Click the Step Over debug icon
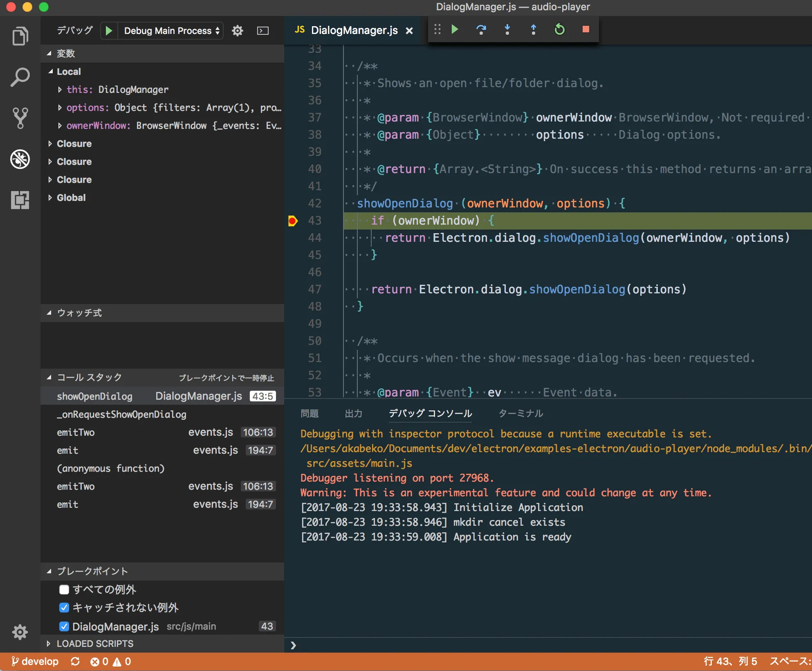Viewport: 812px width, 671px height. pyautogui.click(x=481, y=29)
